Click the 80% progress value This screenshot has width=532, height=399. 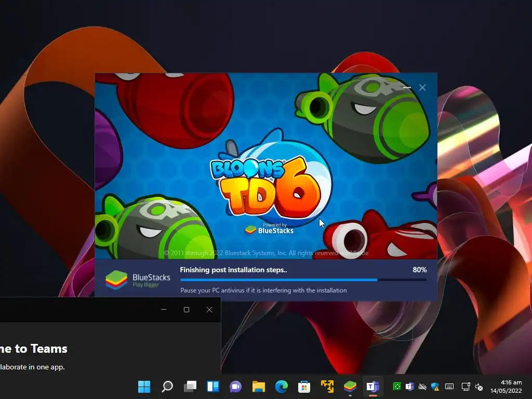tap(420, 270)
